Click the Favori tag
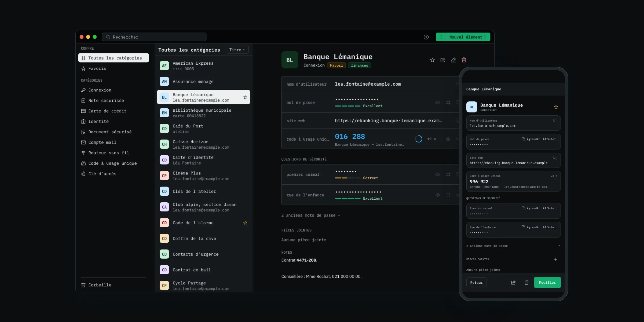 coord(336,65)
